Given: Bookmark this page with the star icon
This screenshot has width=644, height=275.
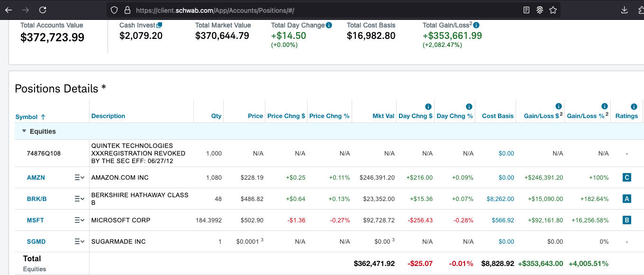Looking at the screenshot, I should (x=553, y=10).
